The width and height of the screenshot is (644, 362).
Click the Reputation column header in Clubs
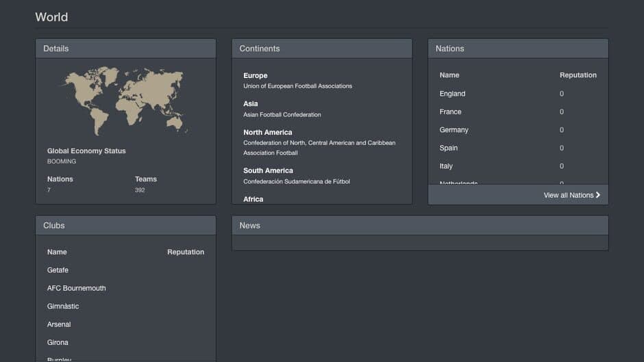coord(185,252)
